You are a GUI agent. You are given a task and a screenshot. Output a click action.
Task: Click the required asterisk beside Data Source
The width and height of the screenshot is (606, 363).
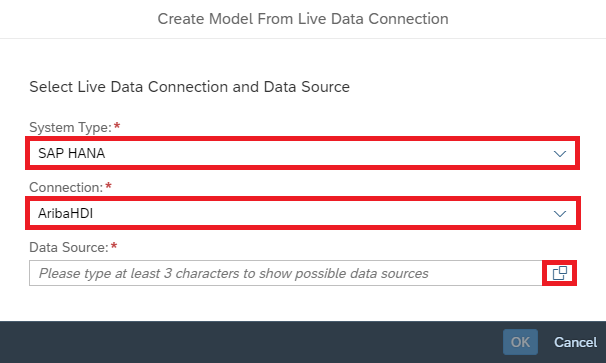point(114,245)
